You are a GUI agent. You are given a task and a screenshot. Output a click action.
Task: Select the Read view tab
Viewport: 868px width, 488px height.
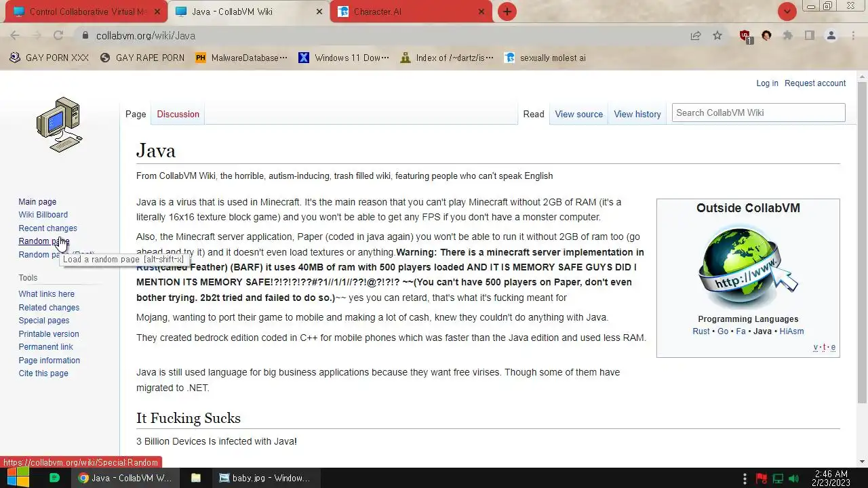pyautogui.click(x=534, y=114)
